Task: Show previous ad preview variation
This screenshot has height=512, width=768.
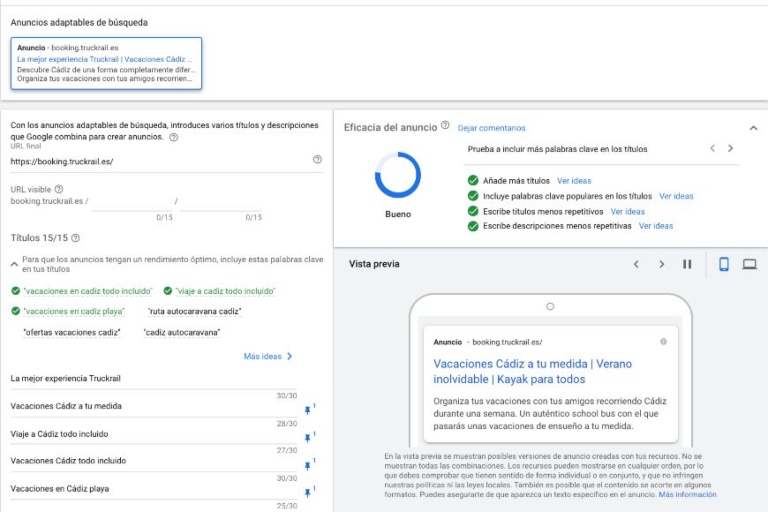Action: coord(636,264)
